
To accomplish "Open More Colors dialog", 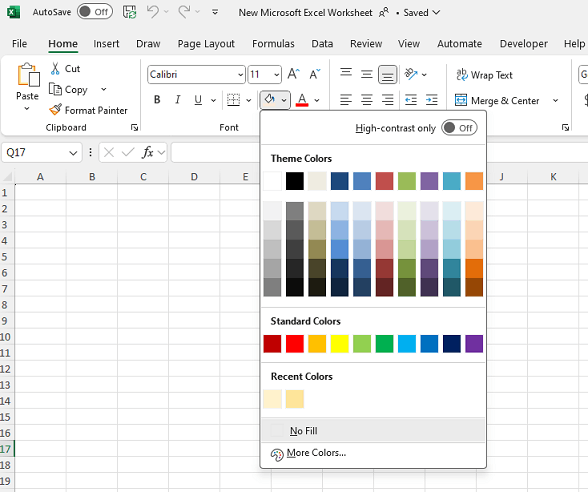I will [373, 453].
